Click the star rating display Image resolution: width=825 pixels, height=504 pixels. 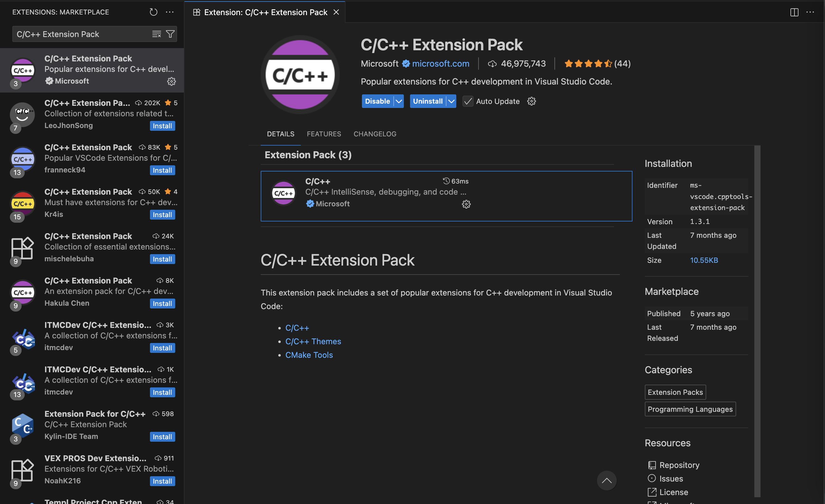[588, 64]
